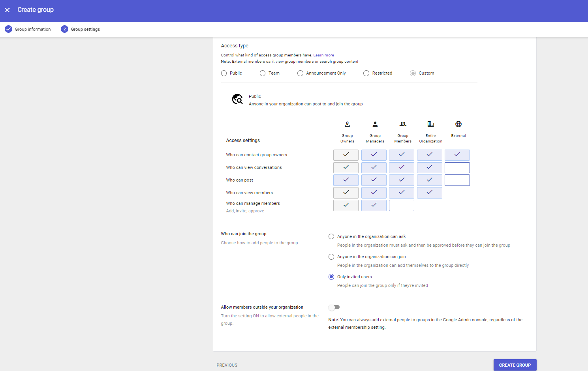This screenshot has height=371, width=588.
Task: Enable members outside your organization
Action: coord(334,307)
